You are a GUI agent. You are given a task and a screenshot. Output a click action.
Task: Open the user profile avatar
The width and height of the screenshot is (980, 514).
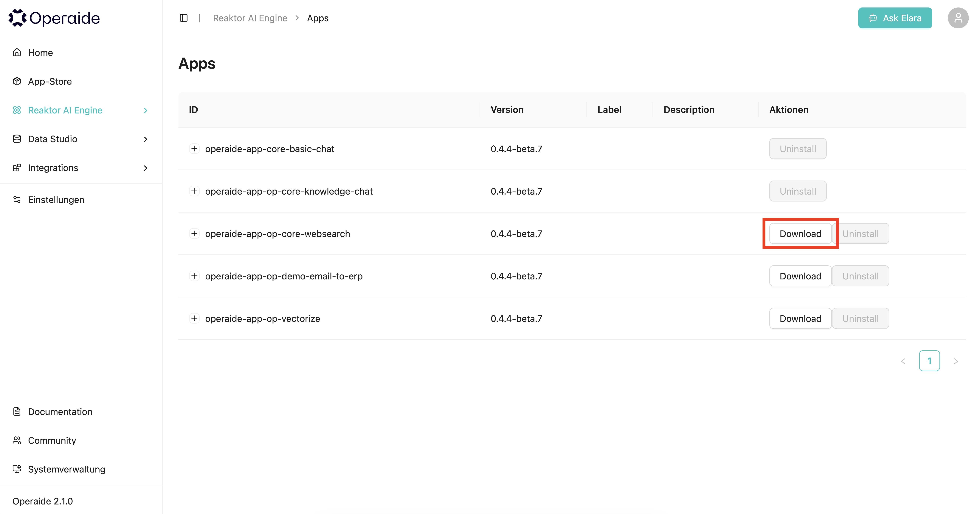click(x=958, y=18)
